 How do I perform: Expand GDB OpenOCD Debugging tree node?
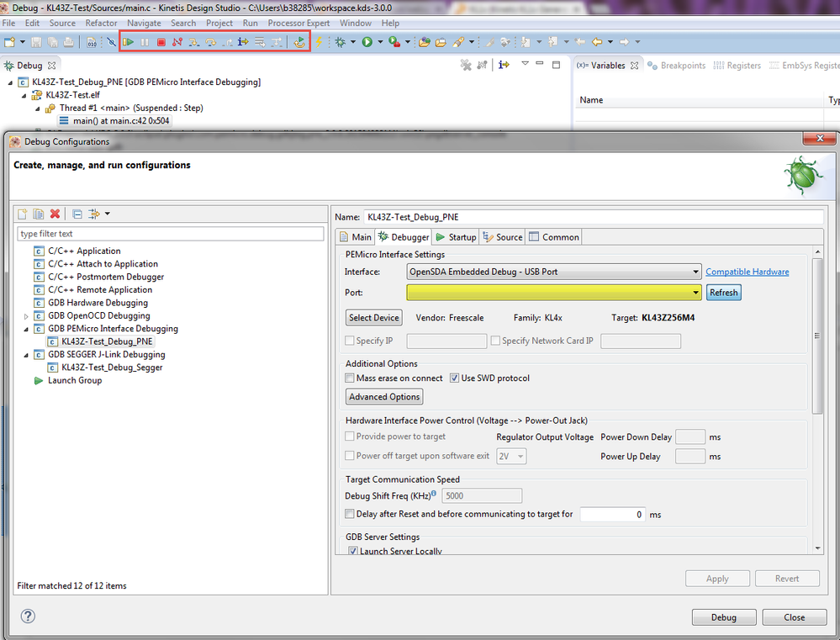[26, 315]
